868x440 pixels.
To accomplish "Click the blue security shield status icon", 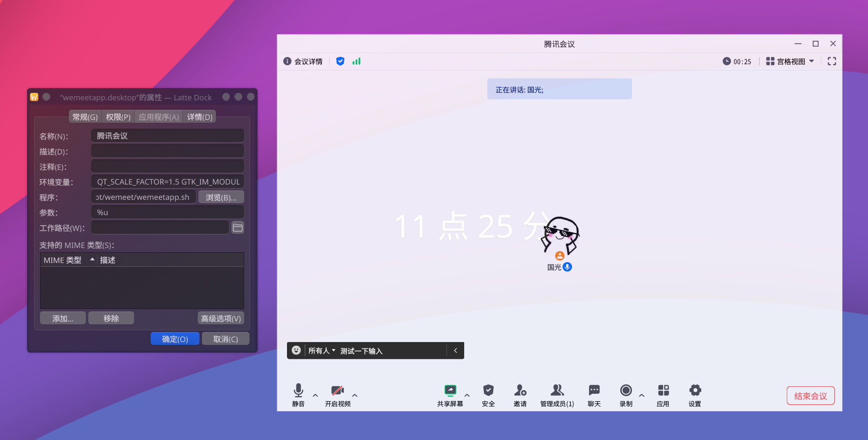I will (340, 61).
